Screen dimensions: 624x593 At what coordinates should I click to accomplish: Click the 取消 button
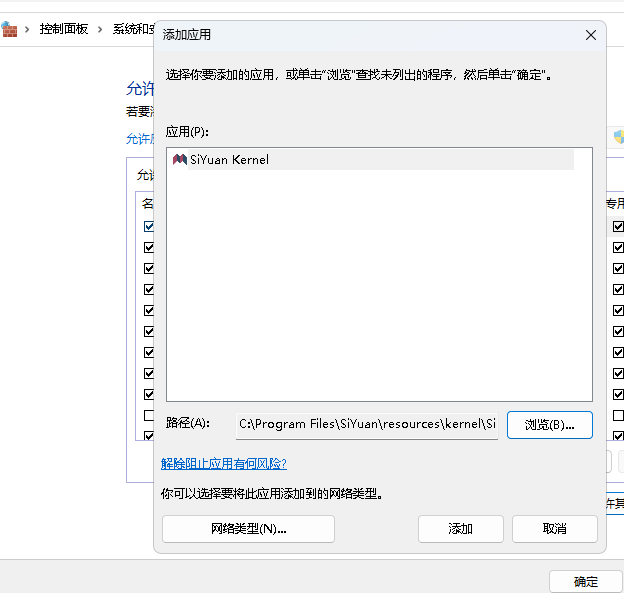pos(555,529)
